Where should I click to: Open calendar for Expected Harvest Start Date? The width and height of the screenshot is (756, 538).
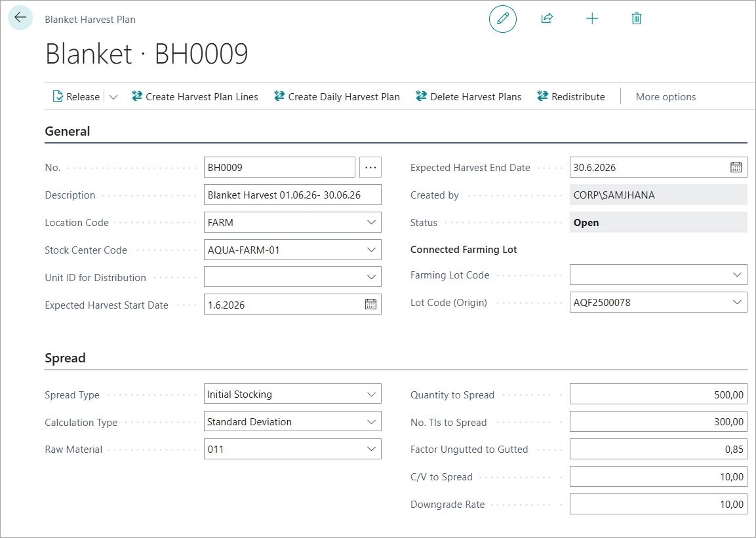click(370, 305)
